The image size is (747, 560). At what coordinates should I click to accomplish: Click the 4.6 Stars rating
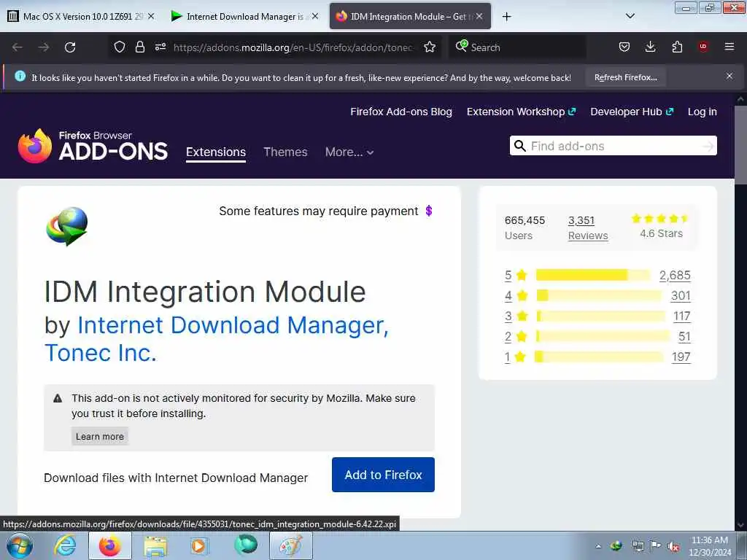tap(661, 226)
